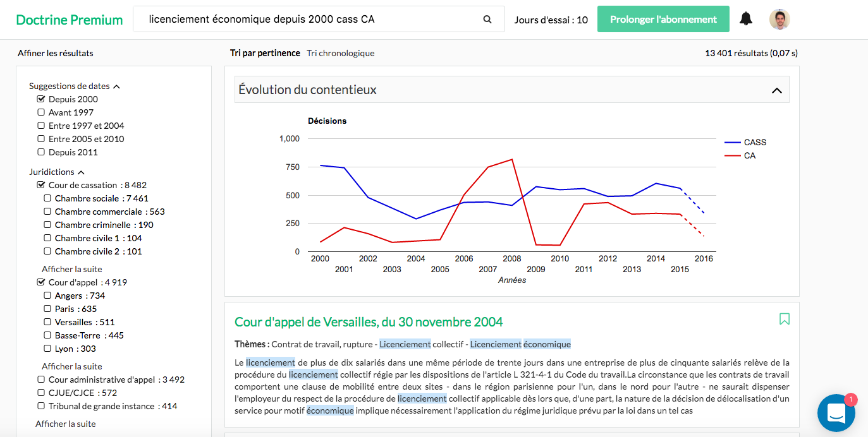Check the Chambre sociale filter
Screen dimensions: 868x437
tap(47, 198)
